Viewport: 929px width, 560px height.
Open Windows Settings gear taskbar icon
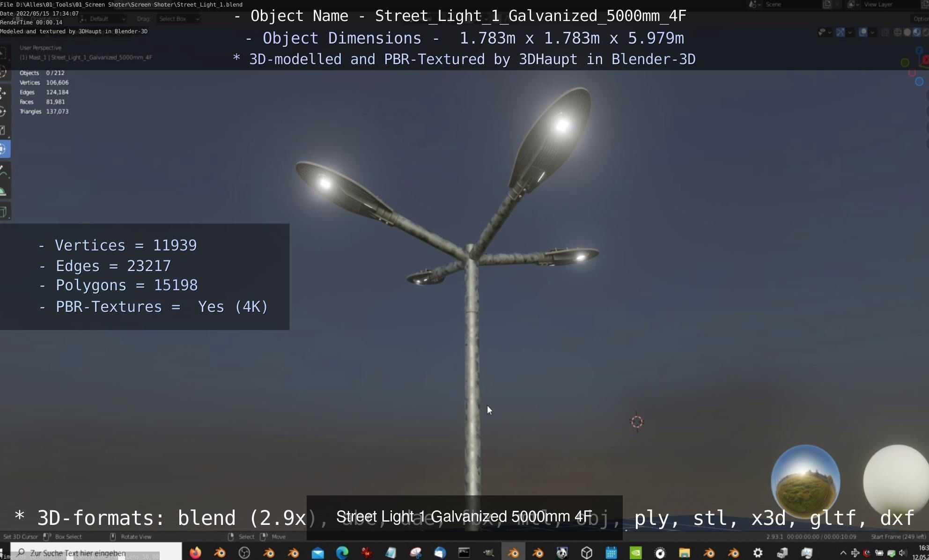tap(758, 553)
